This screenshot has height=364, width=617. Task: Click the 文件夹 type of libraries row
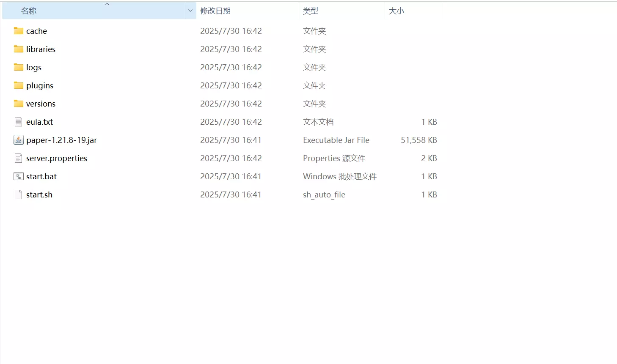[x=314, y=49]
